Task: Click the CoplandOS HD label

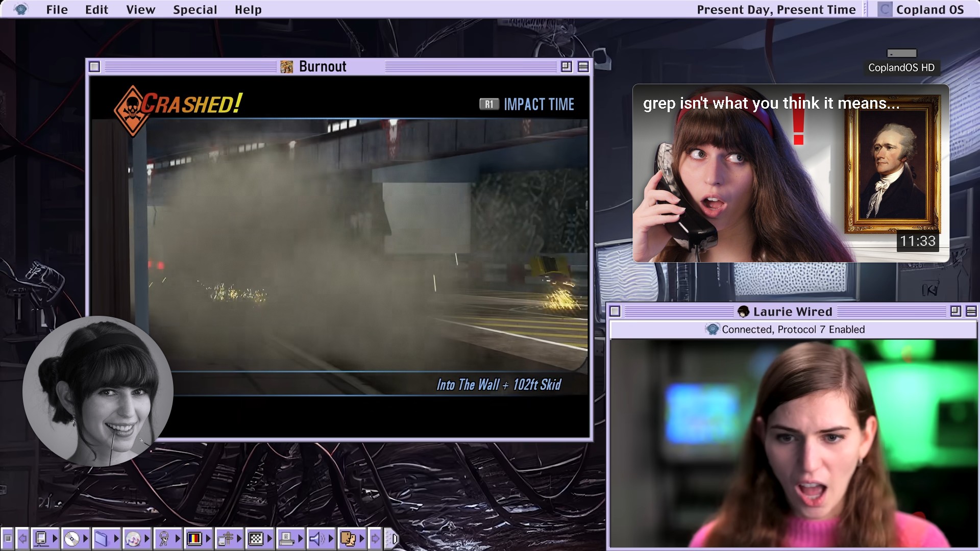Action: [901, 67]
